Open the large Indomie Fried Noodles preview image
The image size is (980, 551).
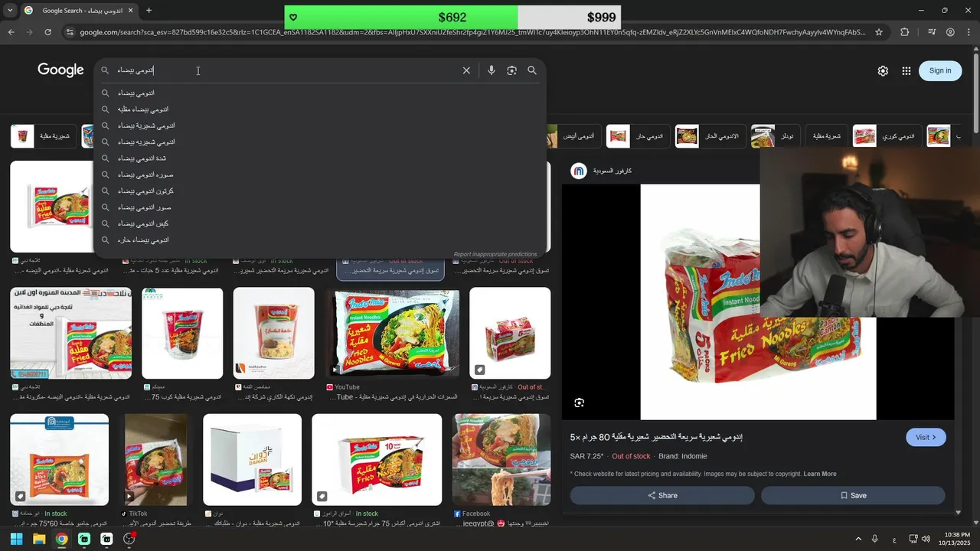click(x=758, y=302)
